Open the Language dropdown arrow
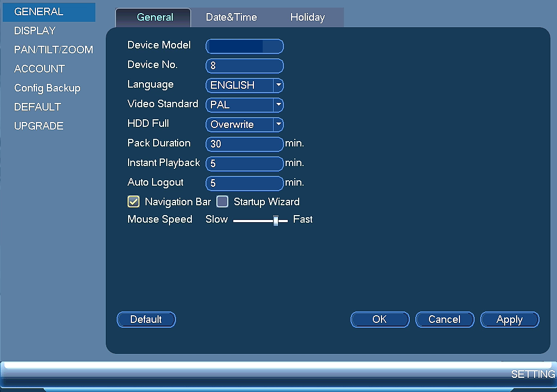 tap(278, 85)
